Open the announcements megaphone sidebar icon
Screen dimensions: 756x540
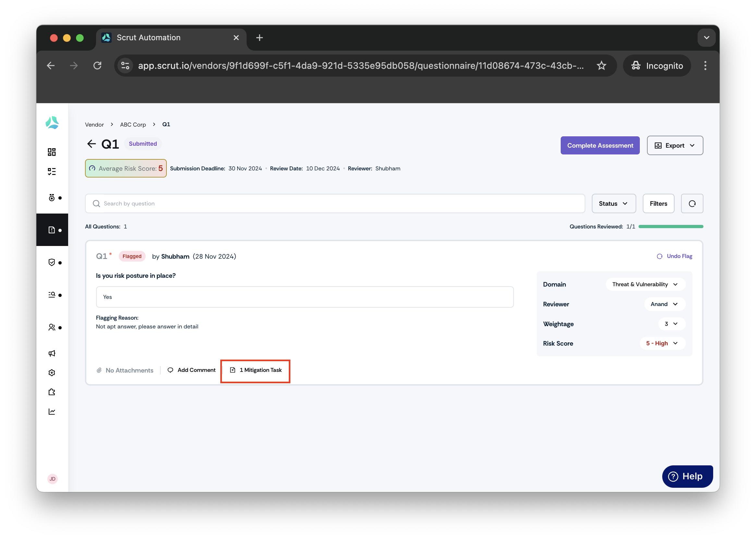tap(52, 353)
